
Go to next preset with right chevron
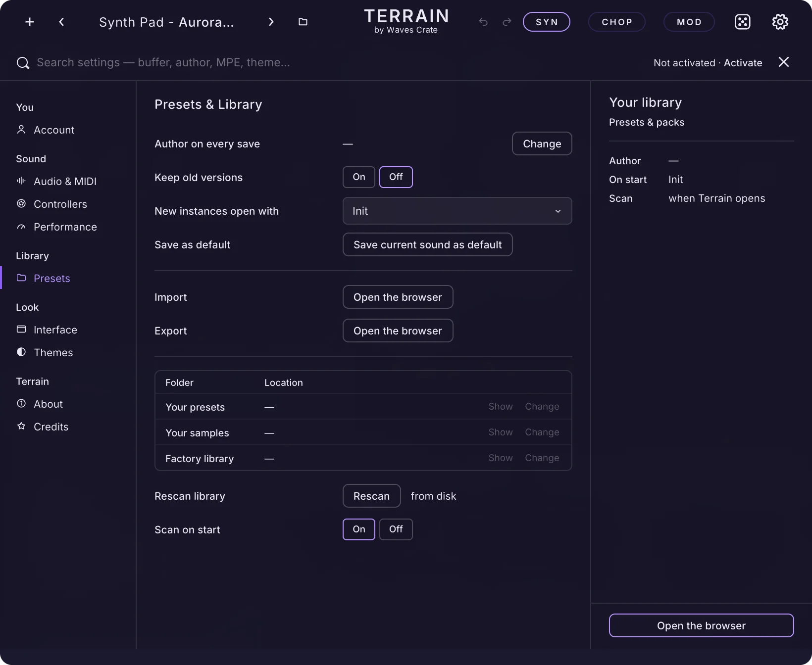coord(271,22)
